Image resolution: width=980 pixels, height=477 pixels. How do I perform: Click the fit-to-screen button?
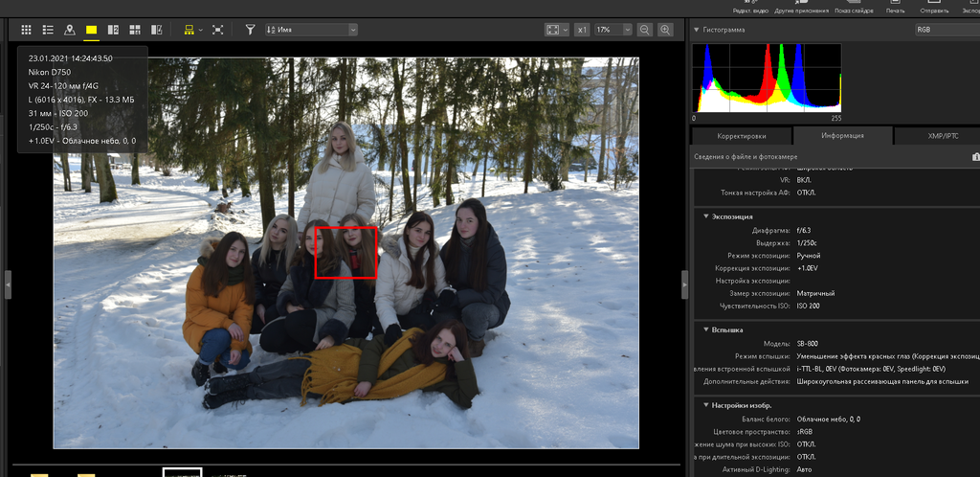552,30
